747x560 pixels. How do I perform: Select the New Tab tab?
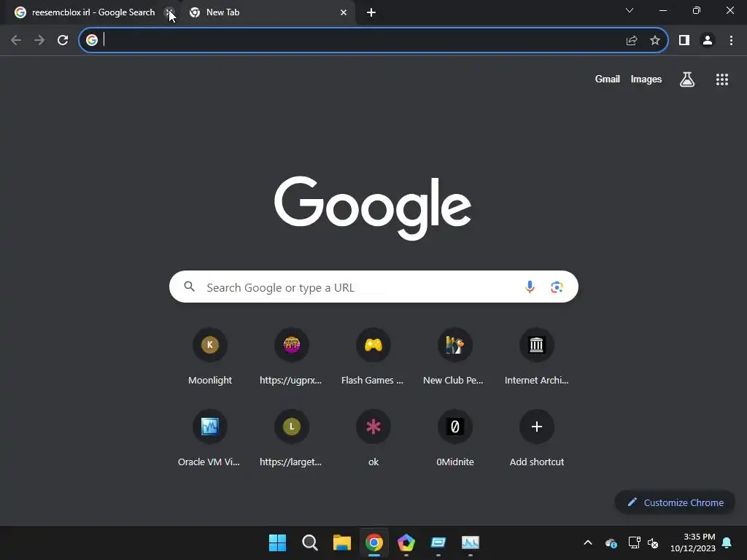tap(267, 12)
